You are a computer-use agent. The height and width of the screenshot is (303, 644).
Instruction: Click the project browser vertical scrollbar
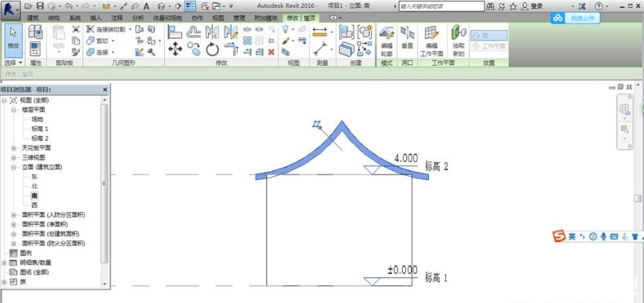click(105, 183)
